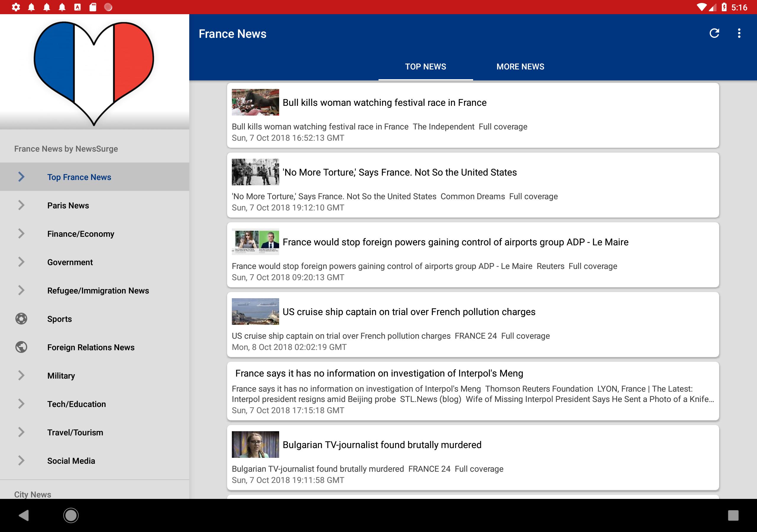Tap the chevron beside Finance/Economy

21,233
